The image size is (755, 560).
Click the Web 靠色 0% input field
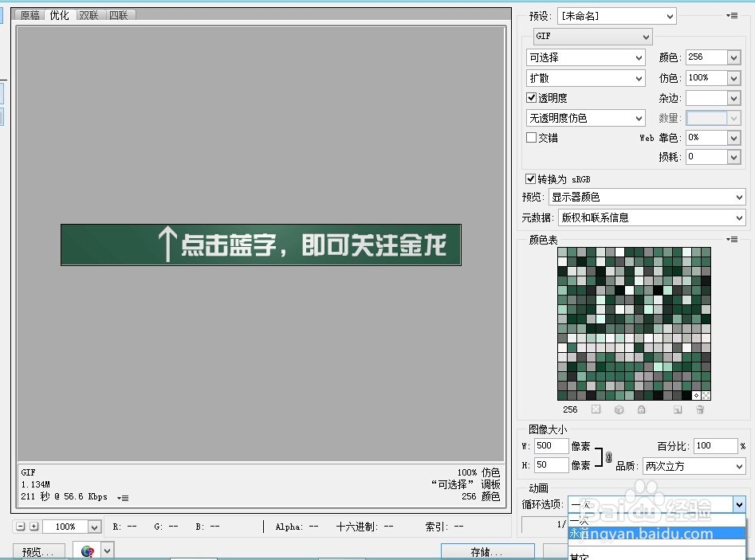click(706, 138)
